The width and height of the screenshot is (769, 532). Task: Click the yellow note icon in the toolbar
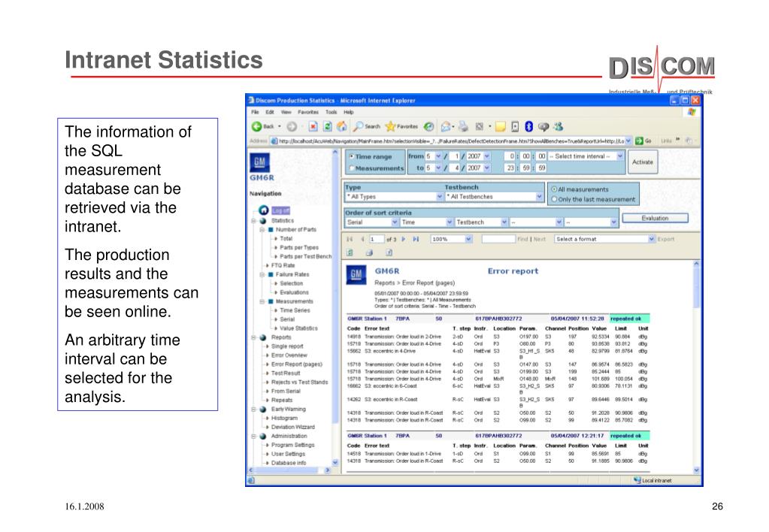click(x=500, y=127)
